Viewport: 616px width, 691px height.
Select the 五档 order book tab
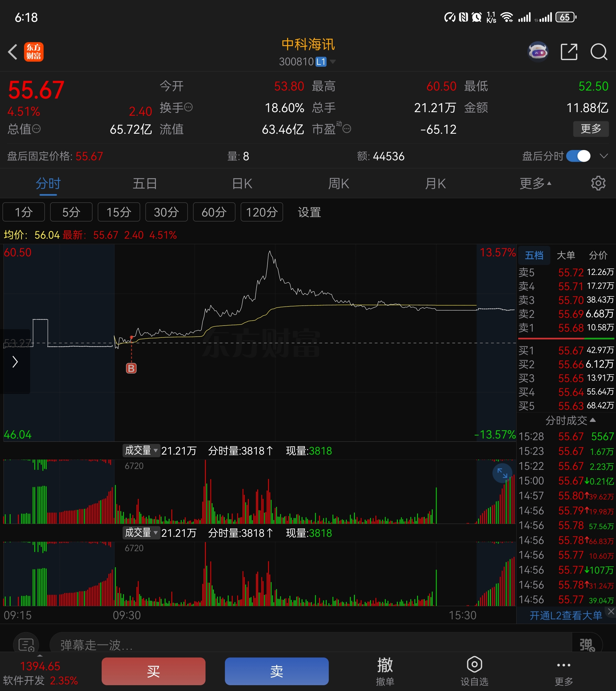coord(534,255)
